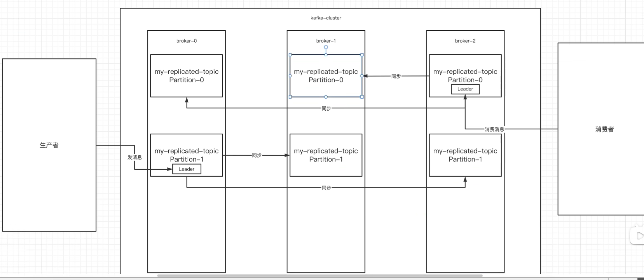
Task: Select the 生产者 producer box
Action: point(49,145)
